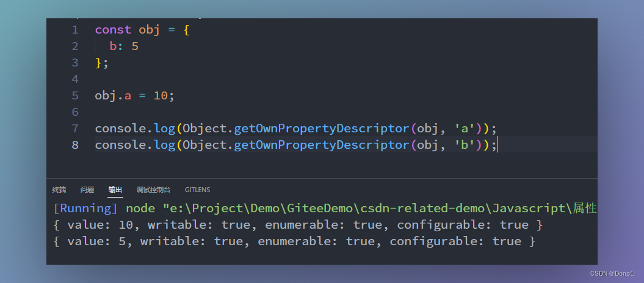Click line number 1 in the gutter
This screenshot has height=283, width=644.
[x=74, y=30]
